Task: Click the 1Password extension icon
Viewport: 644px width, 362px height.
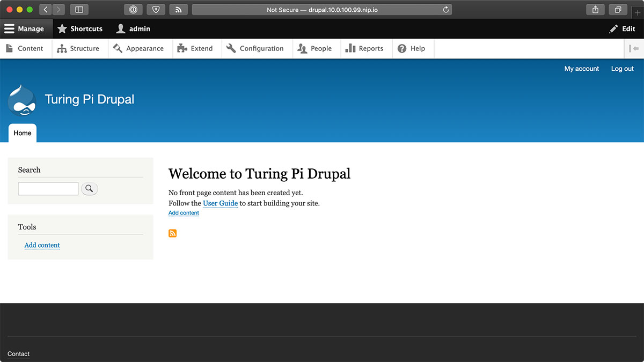Action: pyautogui.click(x=134, y=10)
